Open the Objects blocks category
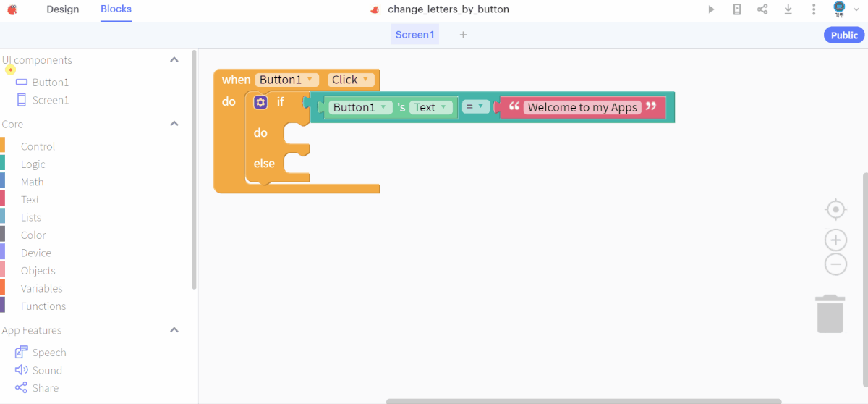The image size is (868, 404). (x=38, y=271)
